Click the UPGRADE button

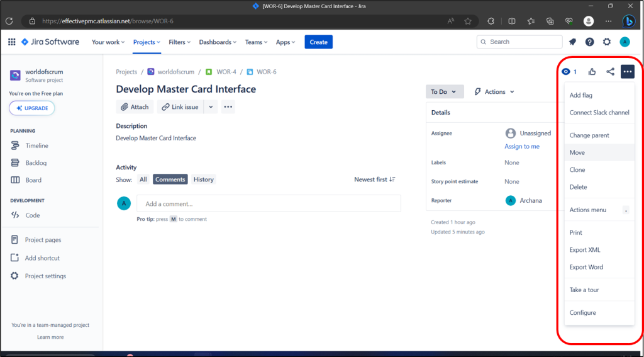[31, 108]
